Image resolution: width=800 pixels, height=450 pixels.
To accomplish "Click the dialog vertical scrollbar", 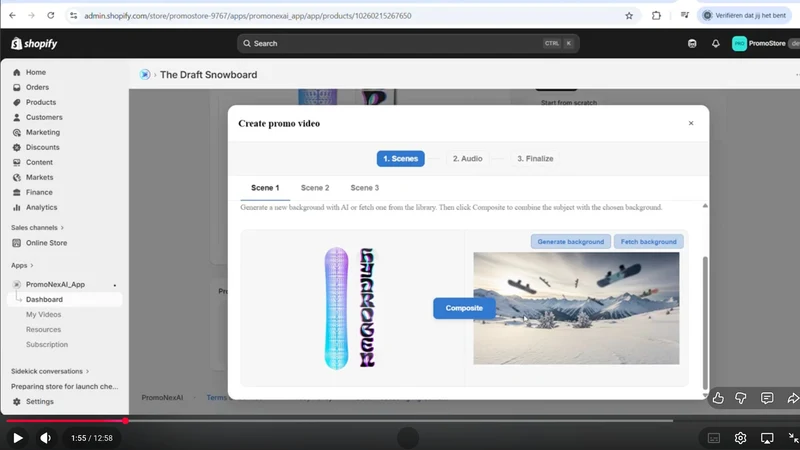I will click(x=705, y=323).
